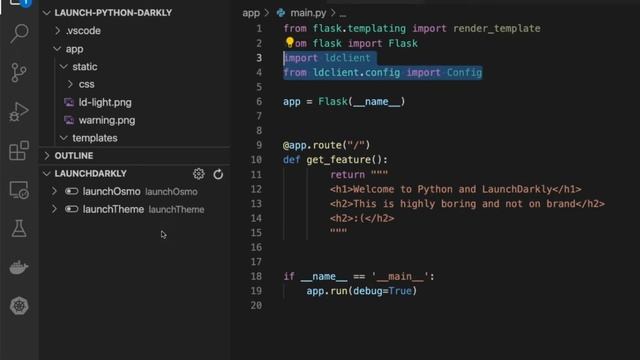This screenshot has width=640, height=360.
Task: Click the lightbulb code action on line 2
Action: tap(289, 42)
